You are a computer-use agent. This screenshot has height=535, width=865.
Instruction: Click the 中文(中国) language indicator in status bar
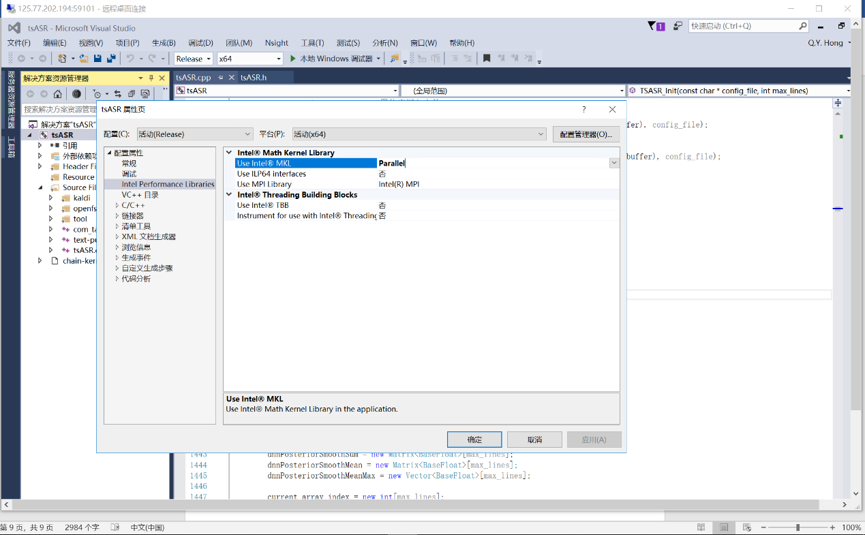click(x=147, y=527)
